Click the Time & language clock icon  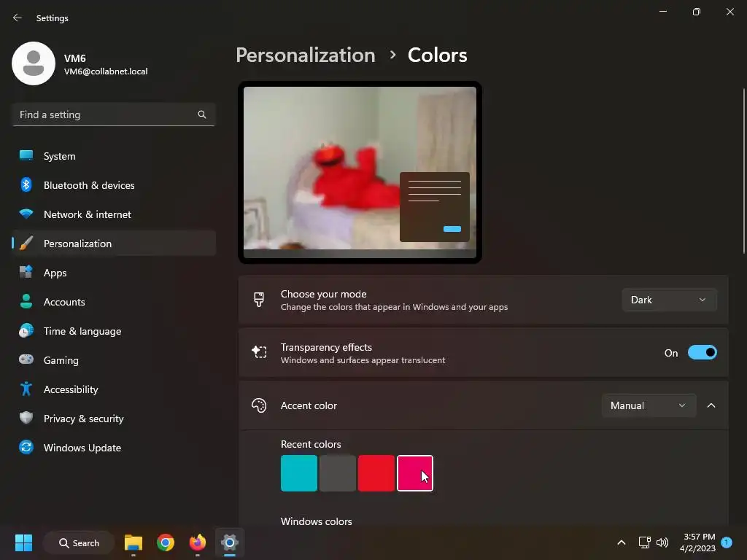(x=26, y=330)
